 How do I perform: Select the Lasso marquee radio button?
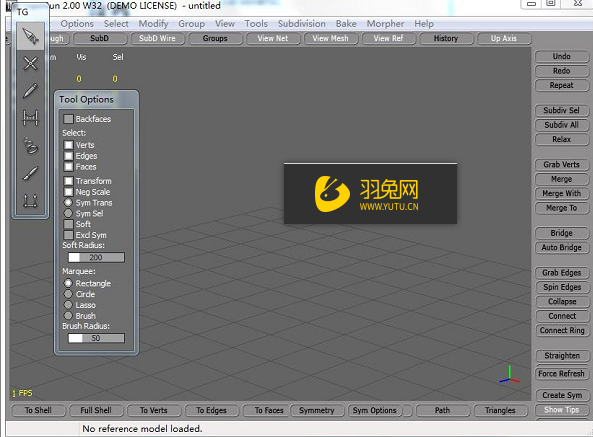pyautogui.click(x=68, y=305)
